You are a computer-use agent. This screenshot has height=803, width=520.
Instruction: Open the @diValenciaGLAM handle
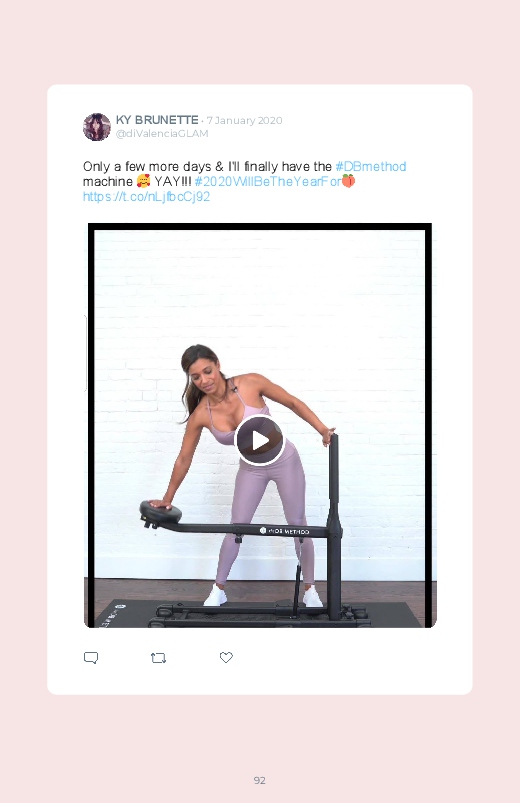162,134
